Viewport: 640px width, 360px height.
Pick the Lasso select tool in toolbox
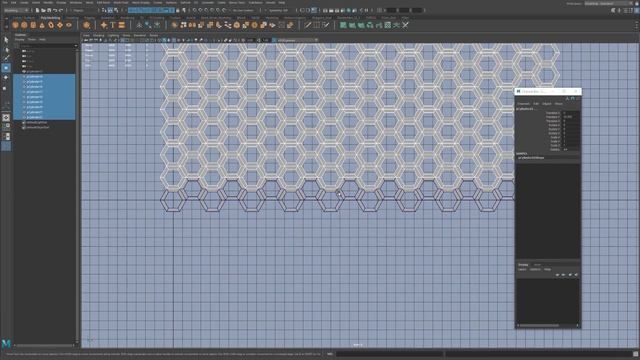[x=6, y=49]
